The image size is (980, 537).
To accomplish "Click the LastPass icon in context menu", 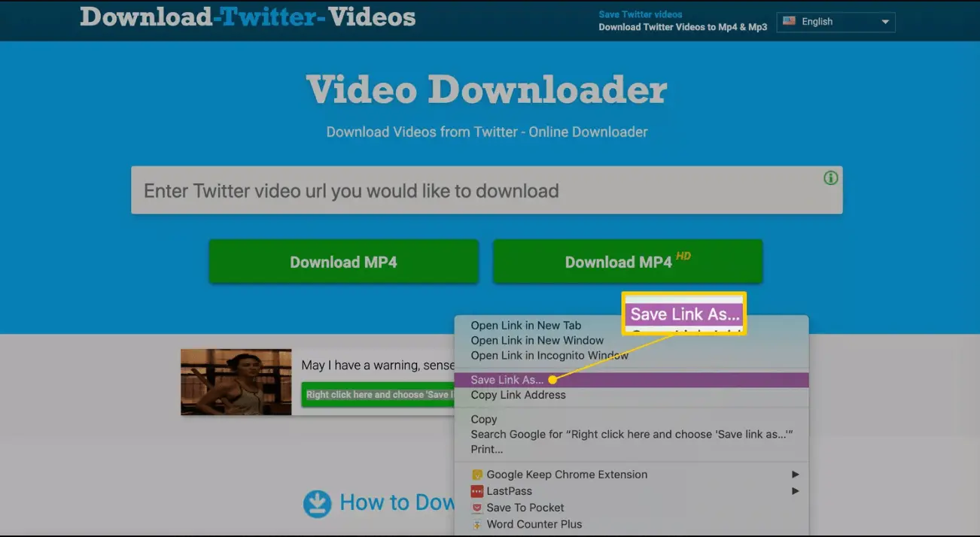I will pyautogui.click(x=476, y=491).
